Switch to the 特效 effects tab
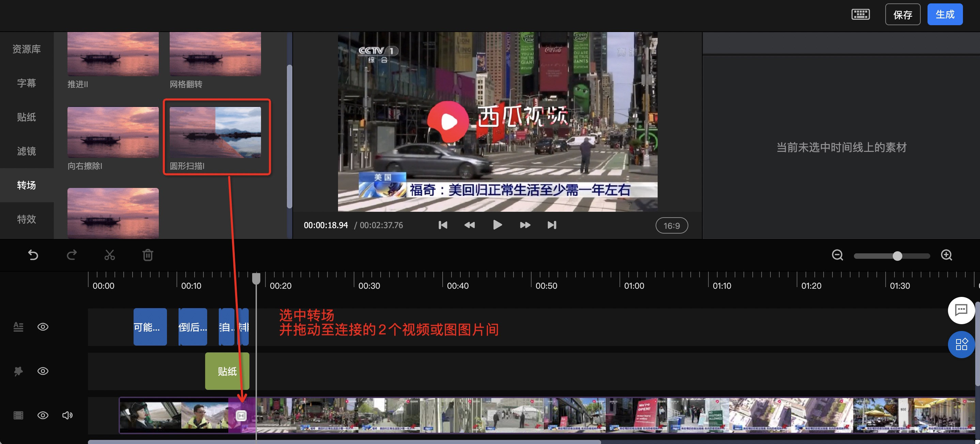This screenshot has height=444, width=980. 27,219
